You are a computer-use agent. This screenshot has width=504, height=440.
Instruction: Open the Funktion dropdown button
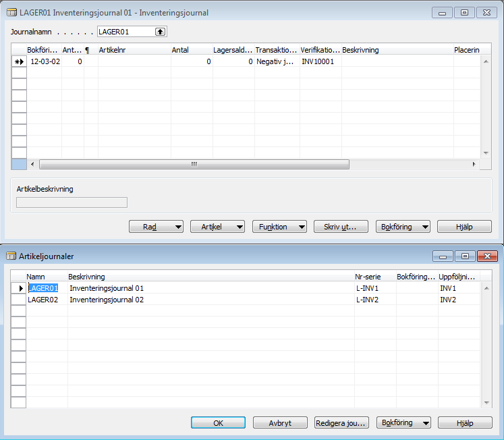pyautogui.click(x=279, y=227)
